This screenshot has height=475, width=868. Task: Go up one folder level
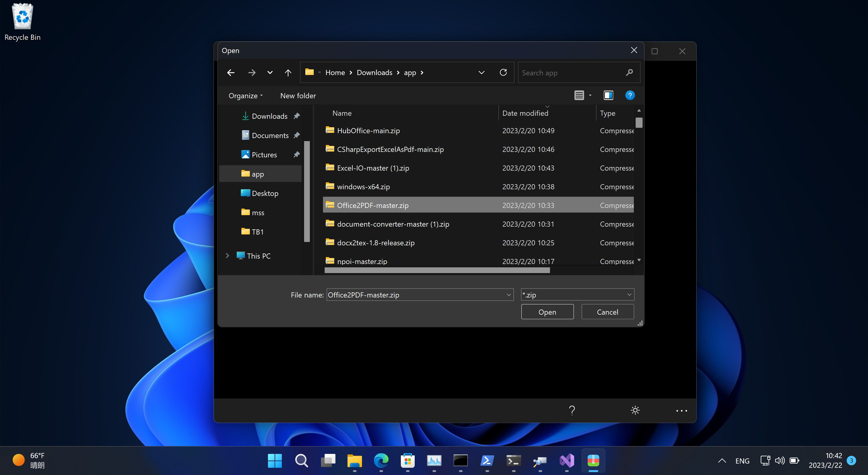click(x=288, y=72)
